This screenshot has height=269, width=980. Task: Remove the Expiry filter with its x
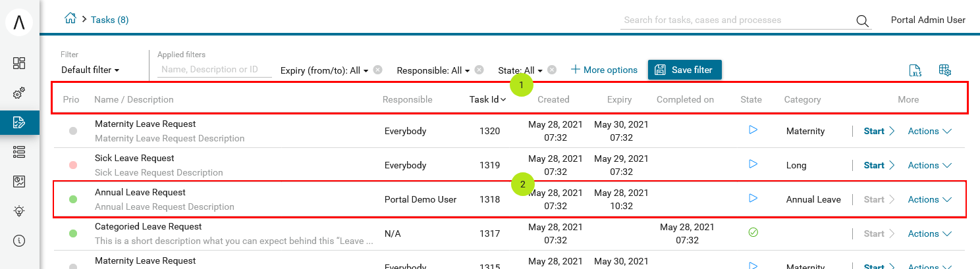tap(377, 70)
